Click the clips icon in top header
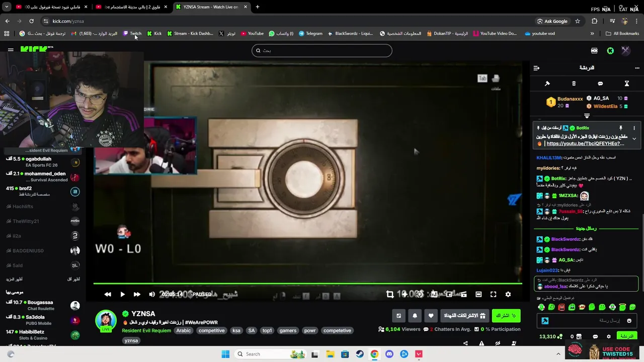 click(594, 50)
